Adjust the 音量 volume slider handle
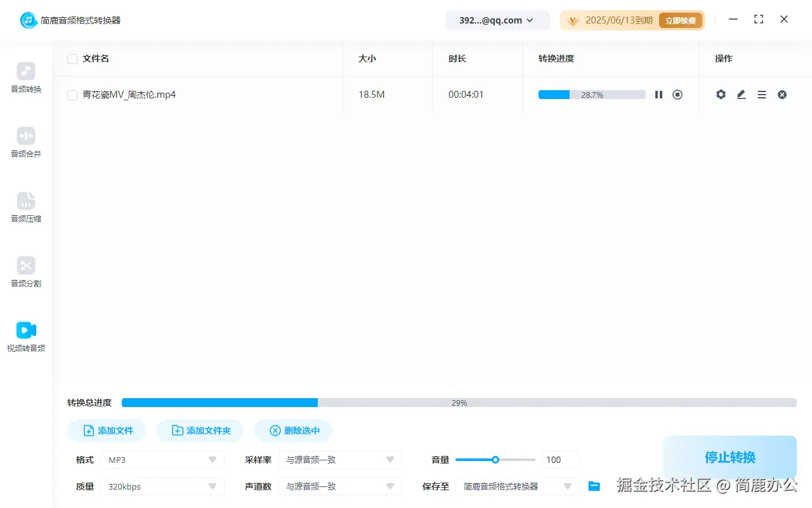The height and width of the screenshot is (508, 812). pyautogui.click(x=495, y=460)
